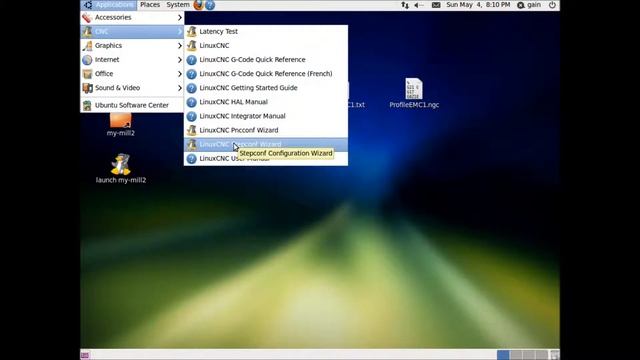Click the power shutdown icon
This screenshot has height=360, width=640.
point(552,5)
